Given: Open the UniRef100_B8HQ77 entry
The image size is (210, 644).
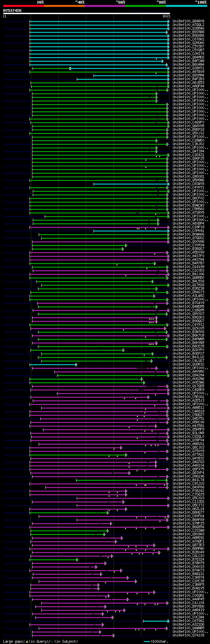Looking at the screenshot, I should click(188, 513).
